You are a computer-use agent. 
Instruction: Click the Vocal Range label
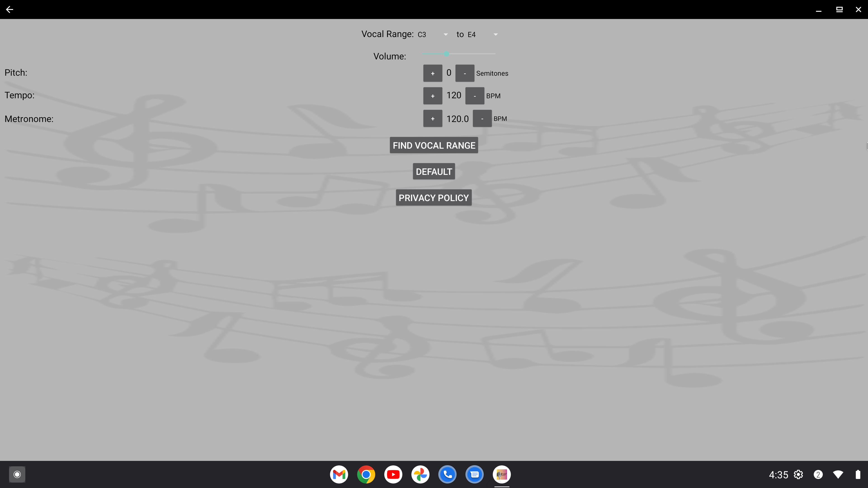[387, 34]
